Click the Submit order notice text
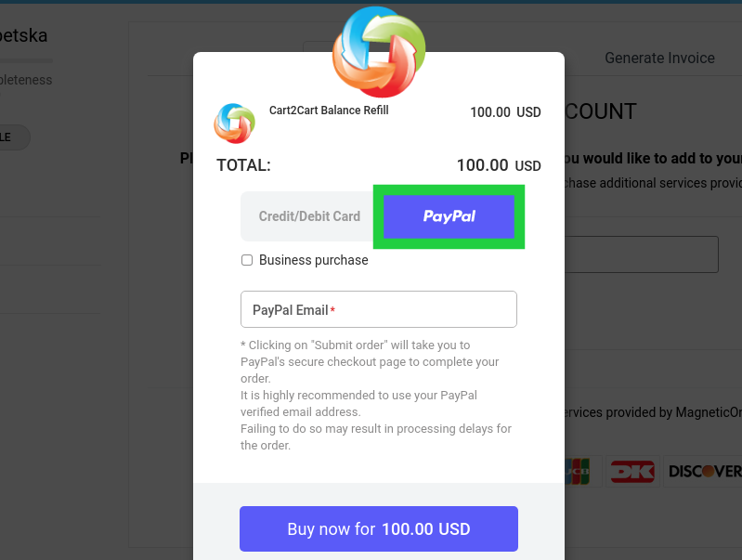Viewport: 742px width, 560px height. pos(376,395)
